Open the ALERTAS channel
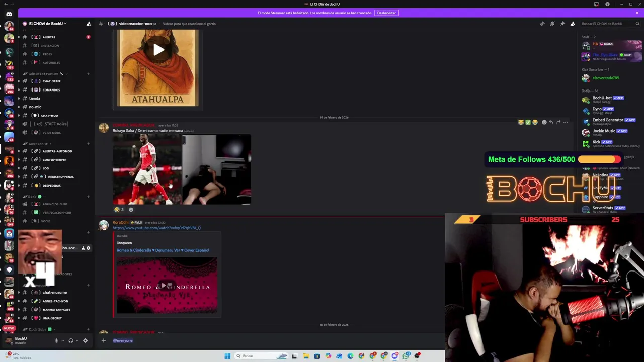 click(55, 37)
